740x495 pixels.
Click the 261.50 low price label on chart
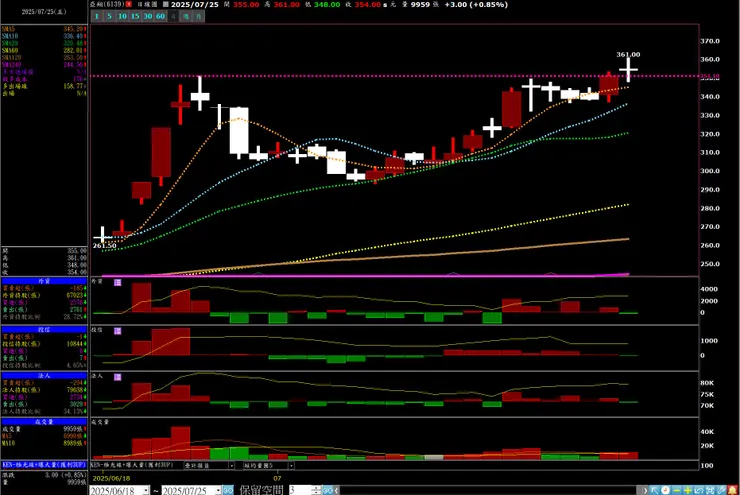click(x=104, y=246)
